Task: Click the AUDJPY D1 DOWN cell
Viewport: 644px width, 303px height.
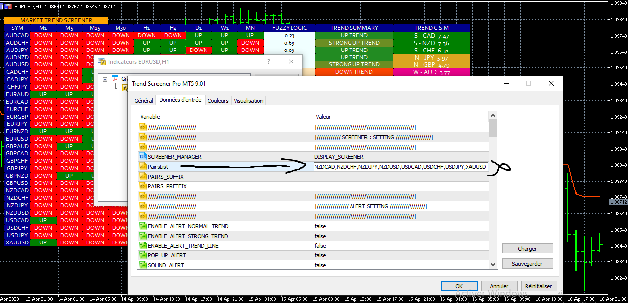Action: tap(198, 50)
